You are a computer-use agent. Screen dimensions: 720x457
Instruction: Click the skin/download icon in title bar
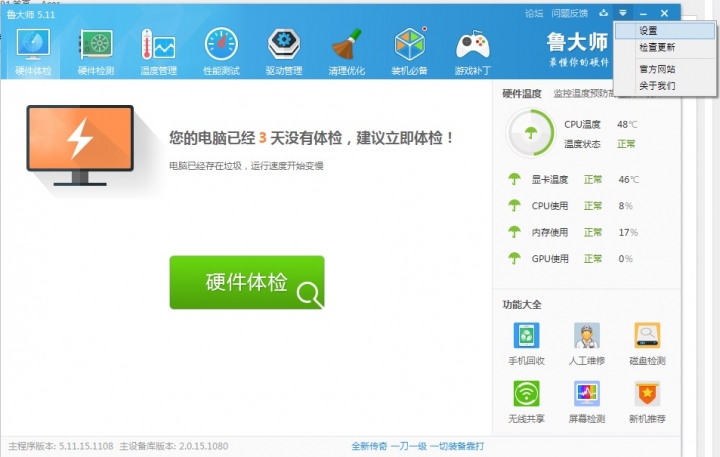[x=603, y=13]
